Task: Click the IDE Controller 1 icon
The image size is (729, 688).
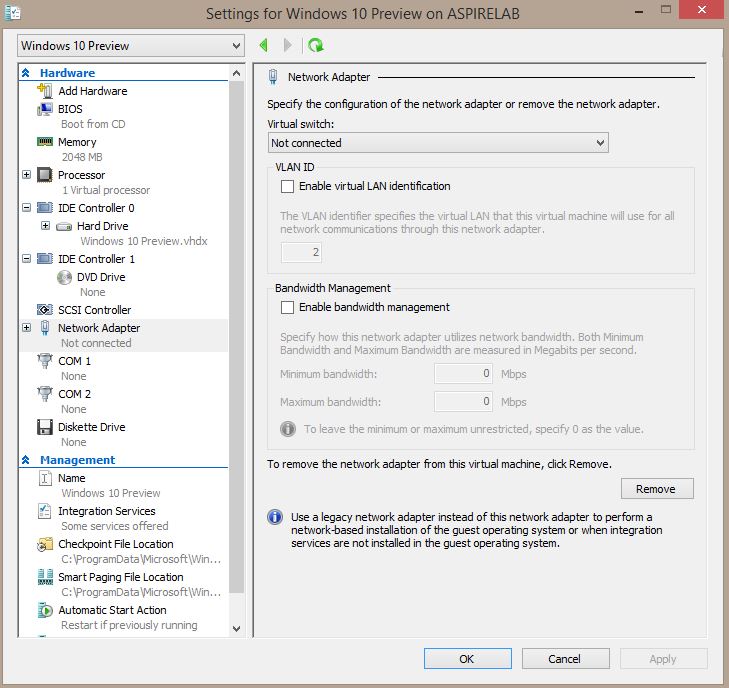Action: tap(45, 258)
